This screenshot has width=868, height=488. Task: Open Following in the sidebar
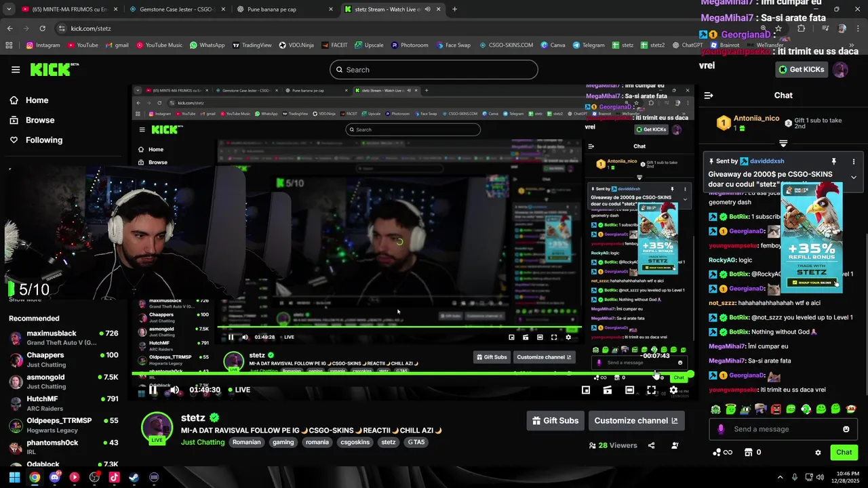pyautogui.click(x=44, y=140)
